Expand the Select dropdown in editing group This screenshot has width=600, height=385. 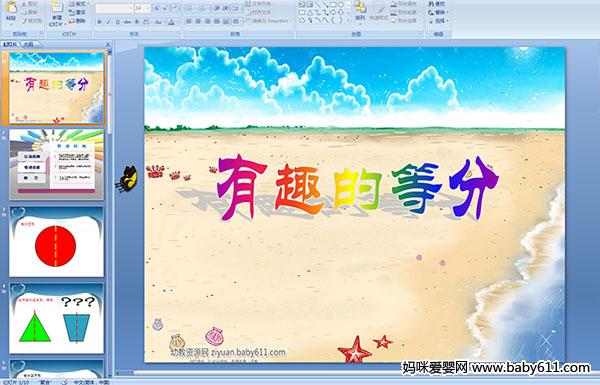(438, 21)
